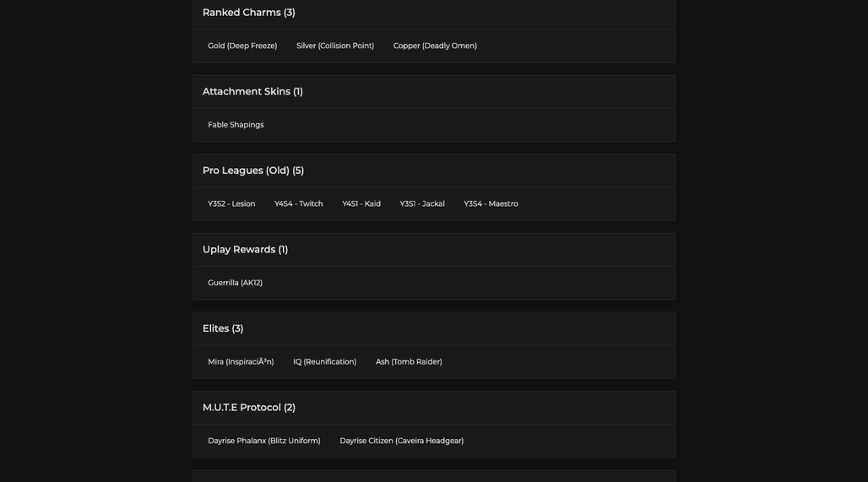Select Y3S2 - Lesion entry
Viewport: 868px width, 482px height.
point(231,203)
